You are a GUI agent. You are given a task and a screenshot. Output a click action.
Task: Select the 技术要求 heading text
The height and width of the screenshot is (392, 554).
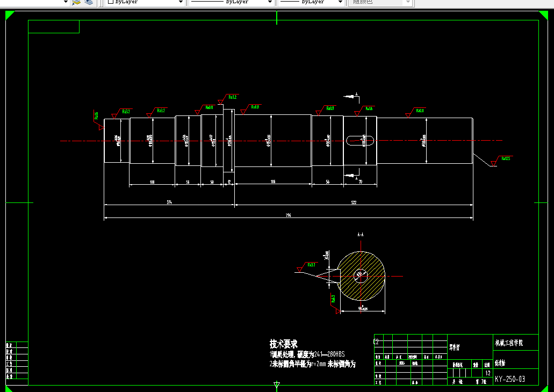[x=283, y=344]
